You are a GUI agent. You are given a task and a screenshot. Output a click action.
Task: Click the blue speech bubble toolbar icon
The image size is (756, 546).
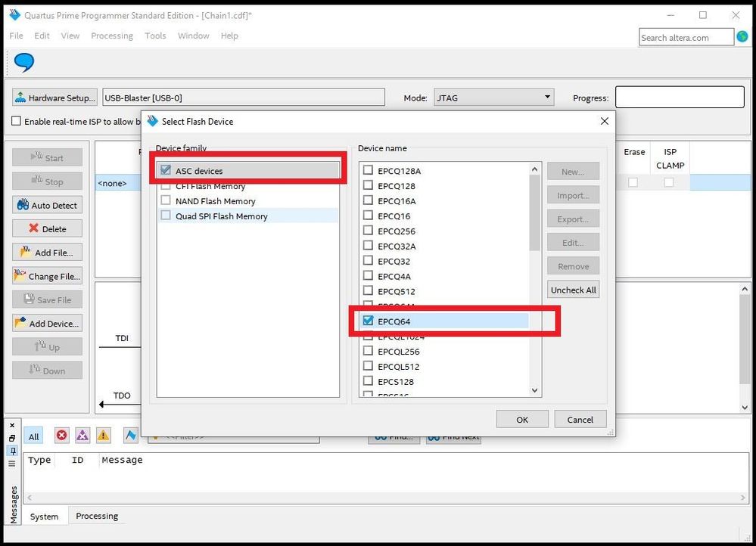24,63
